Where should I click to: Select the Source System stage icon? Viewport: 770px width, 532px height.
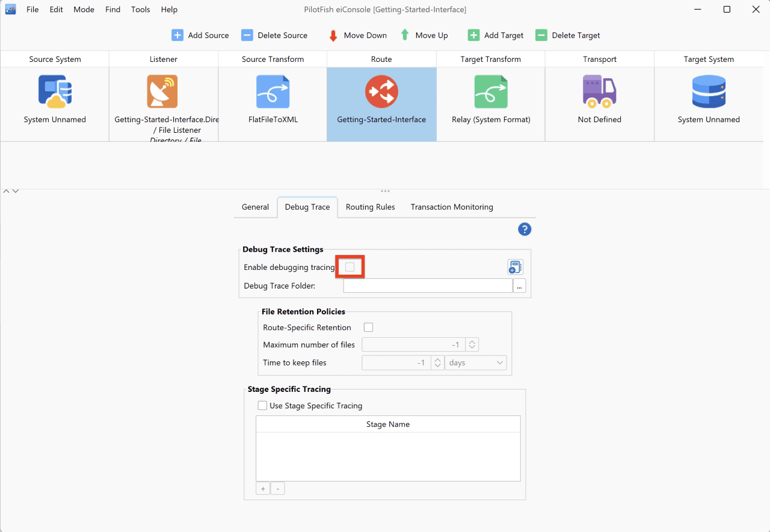[x=55, y=91]
